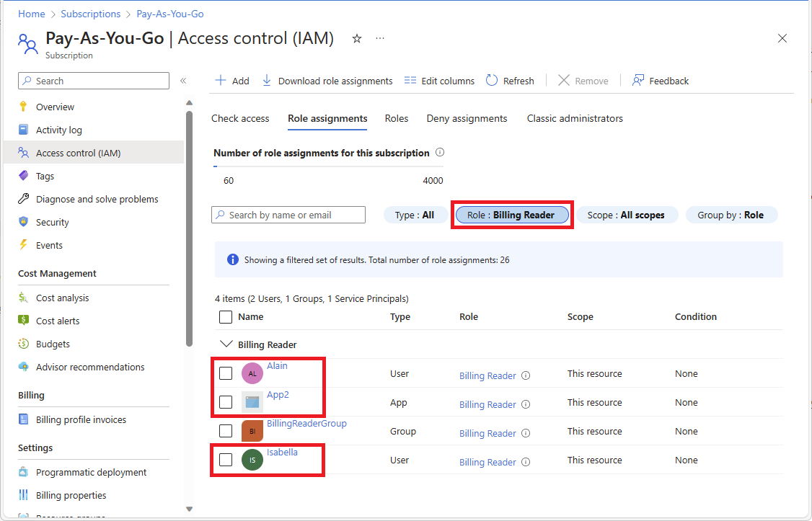Viewport: 812px width, 521px height.
Task: Click the Diagnose and solve problems wrench icon
Action: (x=23, y=199)
